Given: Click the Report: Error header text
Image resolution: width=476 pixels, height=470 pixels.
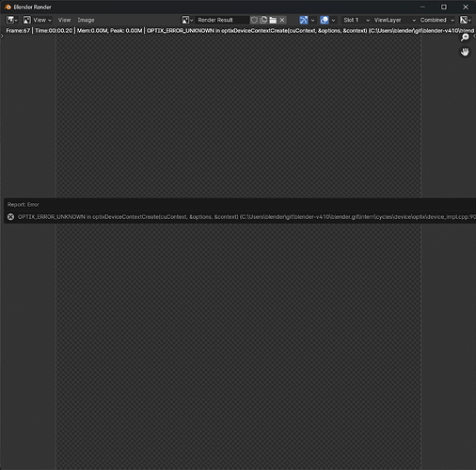Looking at the screenshot, I should click(24, 205).
